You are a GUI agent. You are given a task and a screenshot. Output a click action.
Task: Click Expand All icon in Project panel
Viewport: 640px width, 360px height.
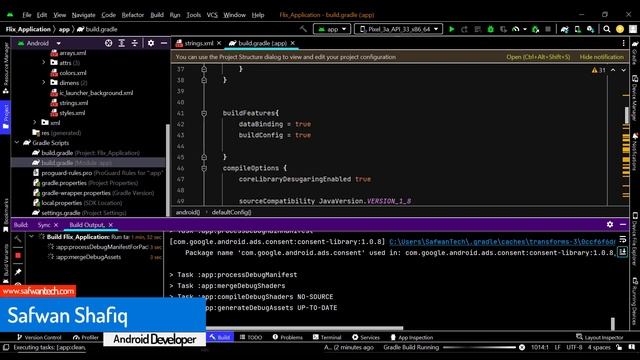(x=122, y=43)
